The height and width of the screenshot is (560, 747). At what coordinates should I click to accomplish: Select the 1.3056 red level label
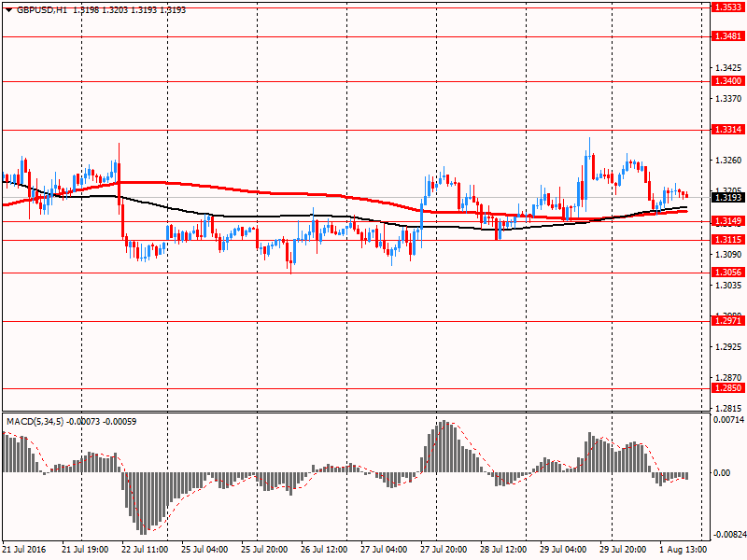coord(726,273)
